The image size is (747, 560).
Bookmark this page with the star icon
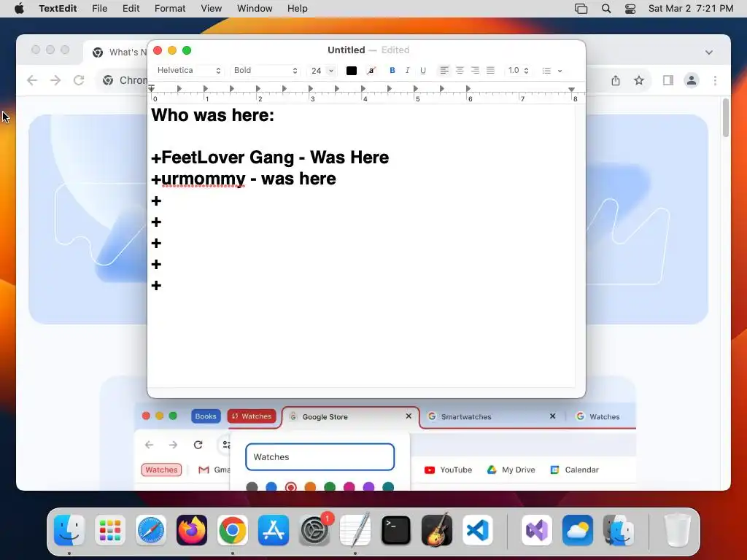(x=639, y=80)
